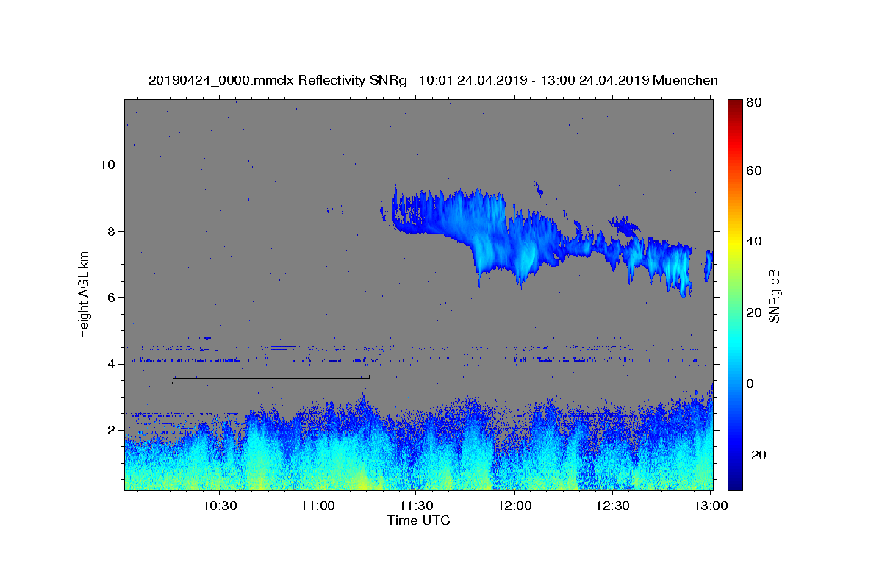Viewport: 882px width, 588px height.
Task: Click the dark red top of the colorbar
Action: click(x=735, y=104)
